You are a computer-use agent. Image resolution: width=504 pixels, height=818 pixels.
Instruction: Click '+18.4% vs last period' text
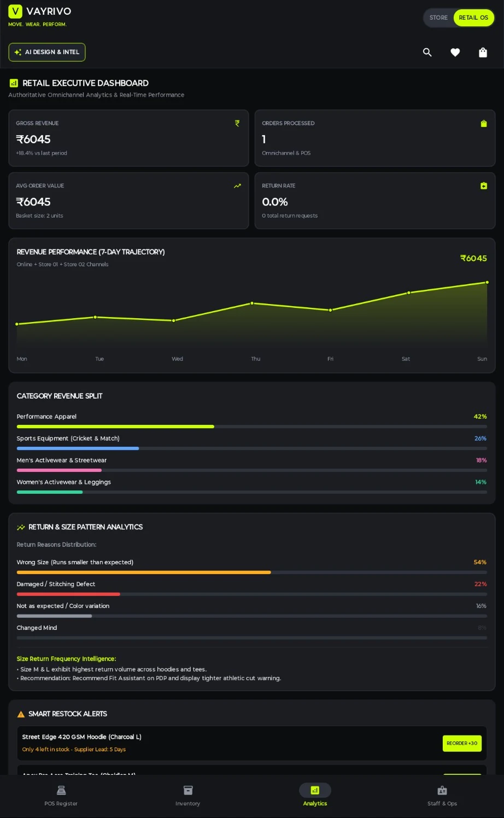tap(42, 153)
